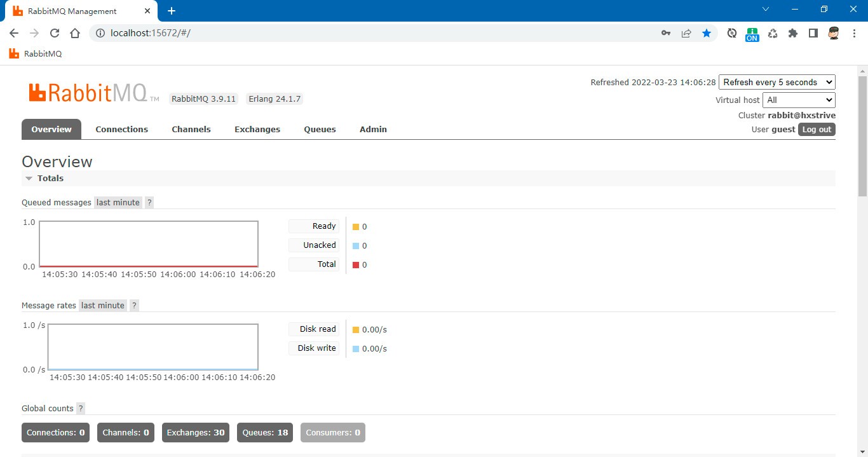Image resolution: width=868 pixels, height=457 pixels.
Task: Open the Refresh every 5 seconds dropdown
Action: click(x=777, y=82)
